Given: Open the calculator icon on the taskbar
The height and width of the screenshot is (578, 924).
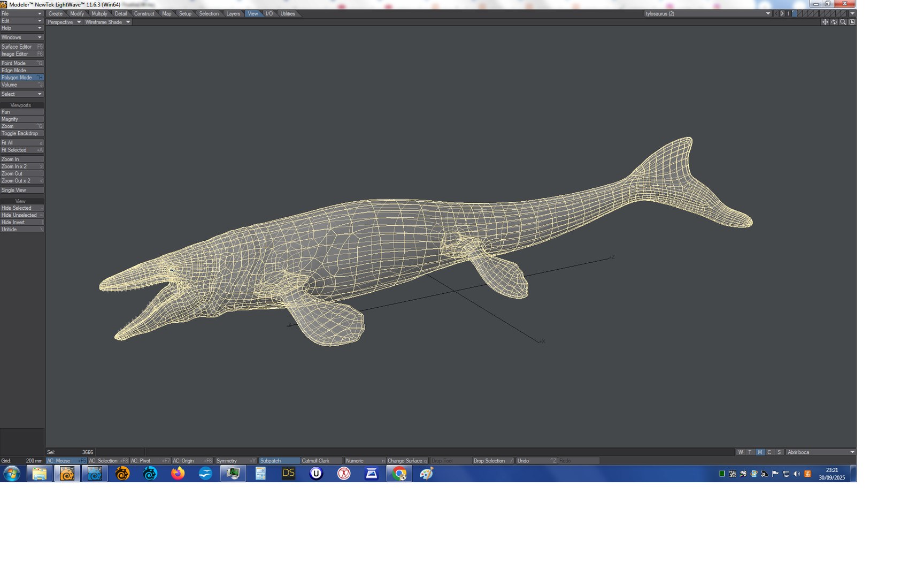Looking at the screenshot, I should 260,474.
